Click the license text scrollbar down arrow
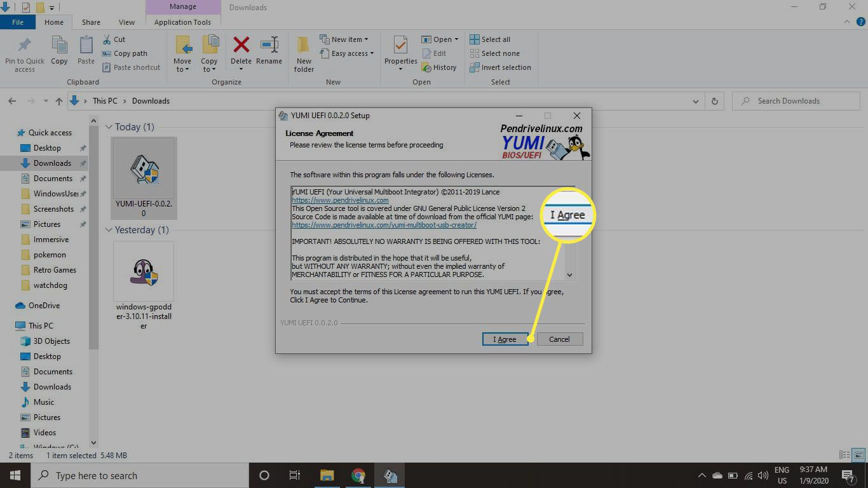The height and width of the screenshot is (488, 868). pyautogui.click(x=569, y=274)
